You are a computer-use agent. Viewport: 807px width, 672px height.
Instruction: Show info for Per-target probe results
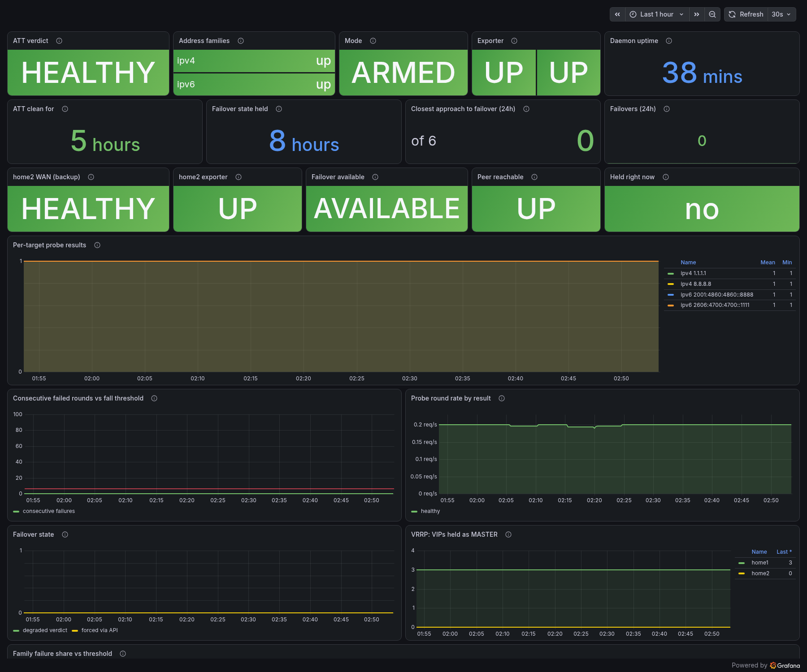pos(97,245)
